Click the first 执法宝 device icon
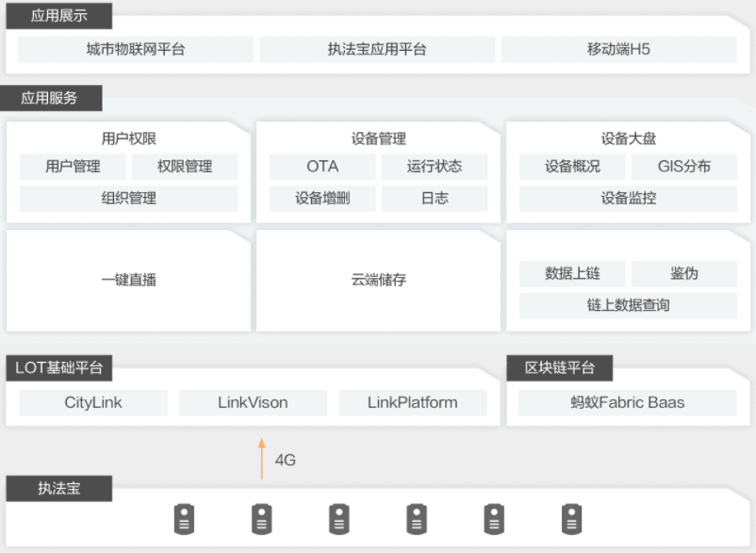Image resolution: width=756 pixels, height=553 pixels. coord(184,519)
